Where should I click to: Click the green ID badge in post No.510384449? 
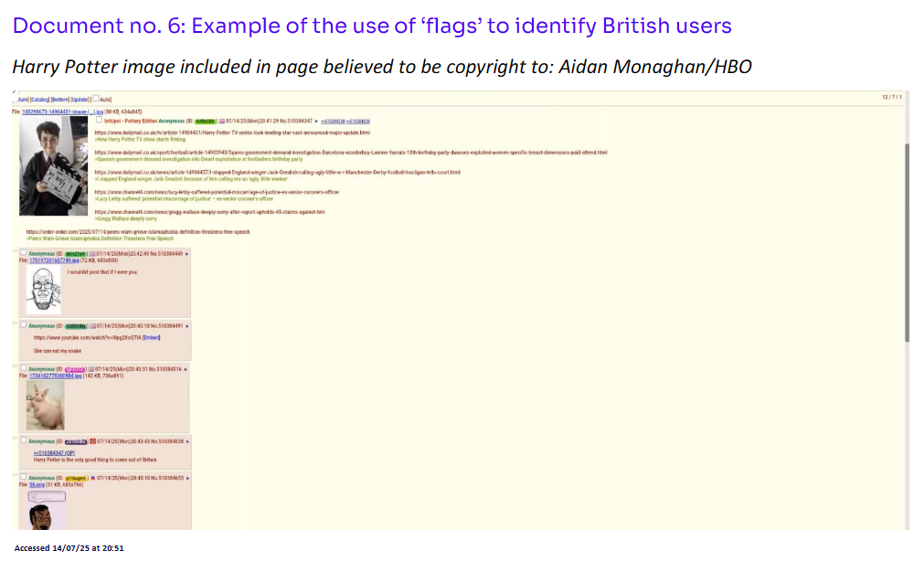(x=76, y=254)
